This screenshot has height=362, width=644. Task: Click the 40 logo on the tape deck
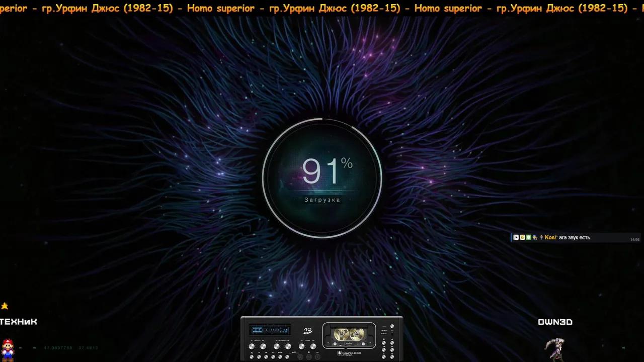click(307, 330)
